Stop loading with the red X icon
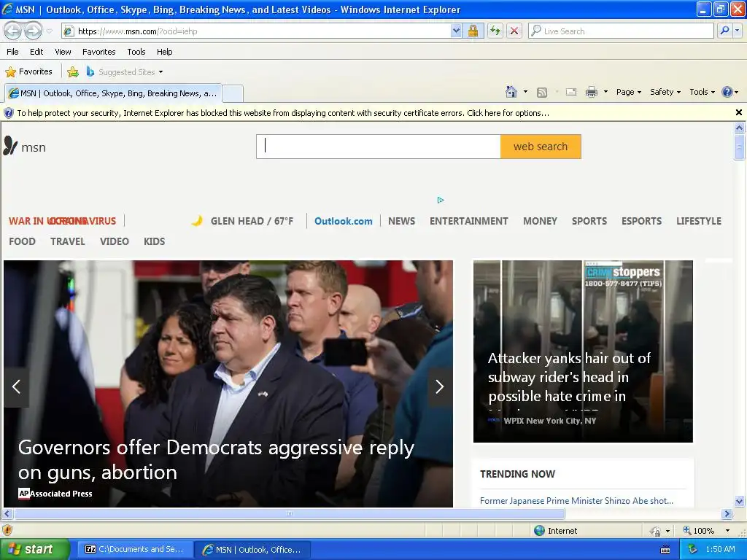Screen dimensions: 747x560 (514, 31)
